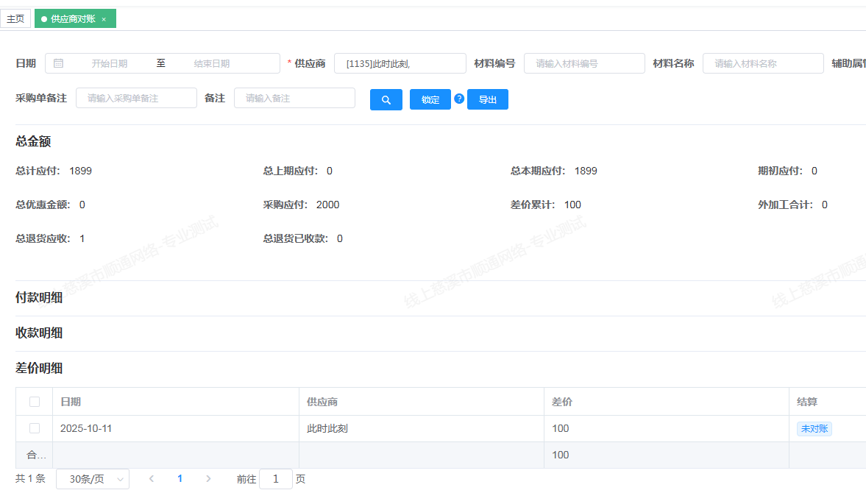This screenshot has width=866, height=504.
Task: Expand the 收款明细 section
Action: click(39, 333)
